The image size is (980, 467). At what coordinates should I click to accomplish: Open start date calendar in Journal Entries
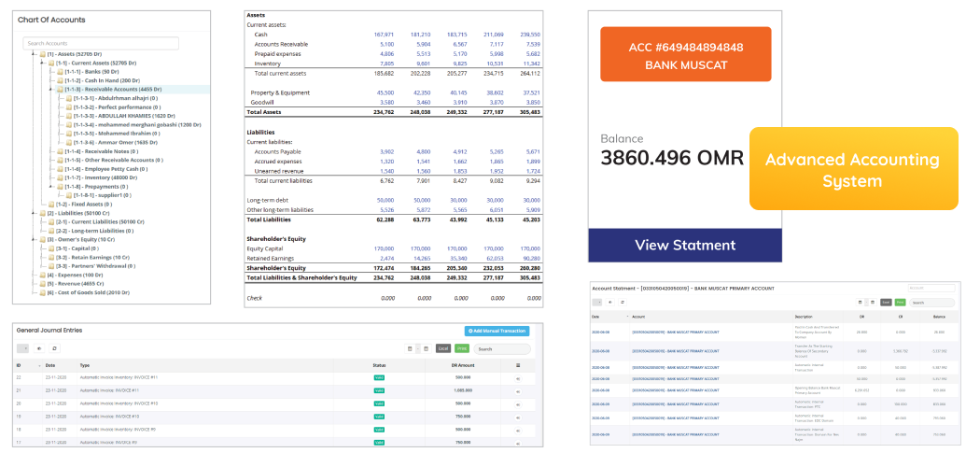point(410,348)
